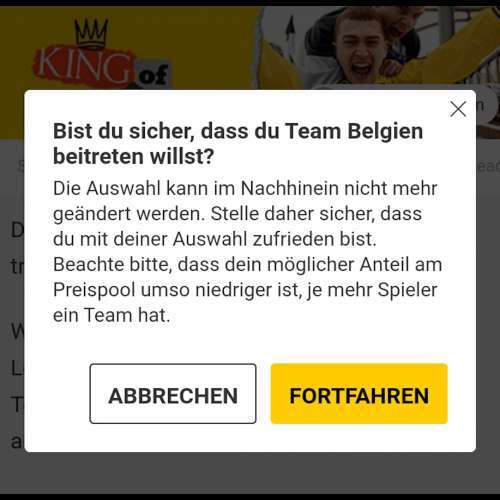Click the line 'ein Team hat.'
Screen dimensions: 500x500
(x=112, y=315)
